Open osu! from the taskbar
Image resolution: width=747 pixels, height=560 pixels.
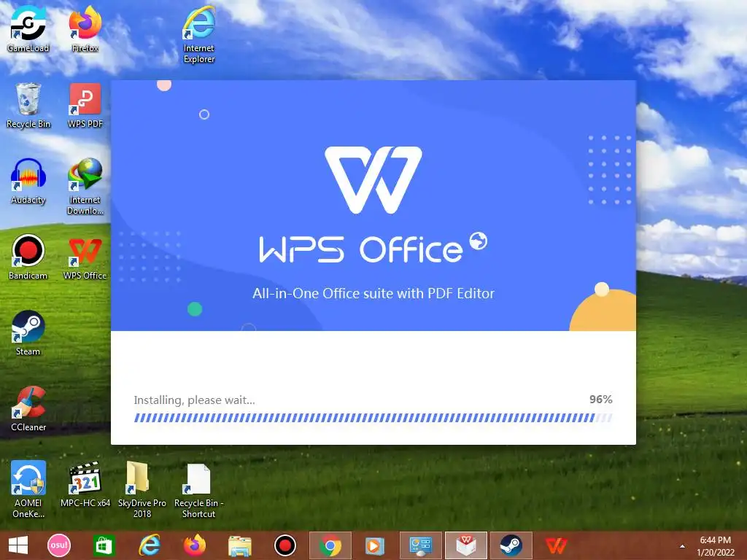click(x=59, y=545)
